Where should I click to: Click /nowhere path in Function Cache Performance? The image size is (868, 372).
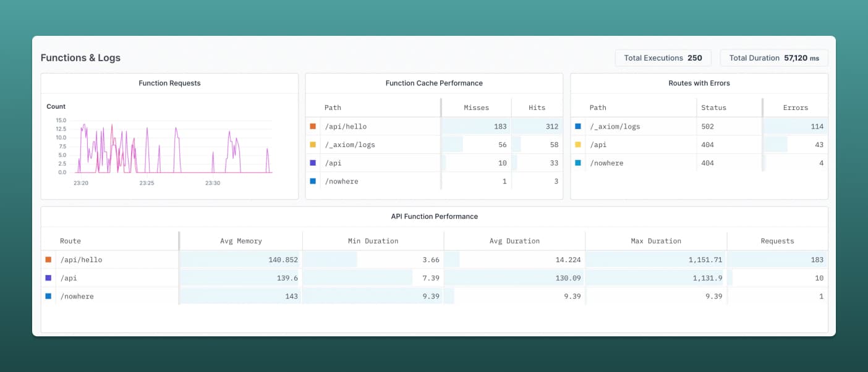pos(341,181)
